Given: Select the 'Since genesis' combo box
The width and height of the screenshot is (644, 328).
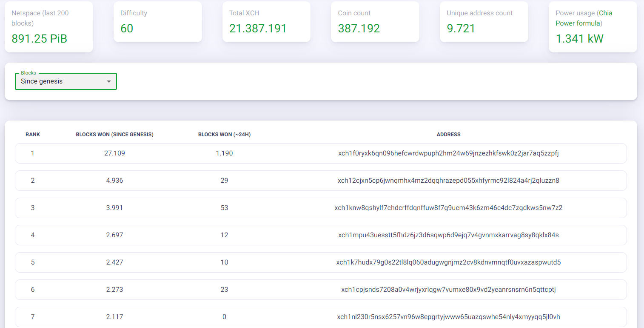Looking at the screenshot, I should click(x=66, y=81).
